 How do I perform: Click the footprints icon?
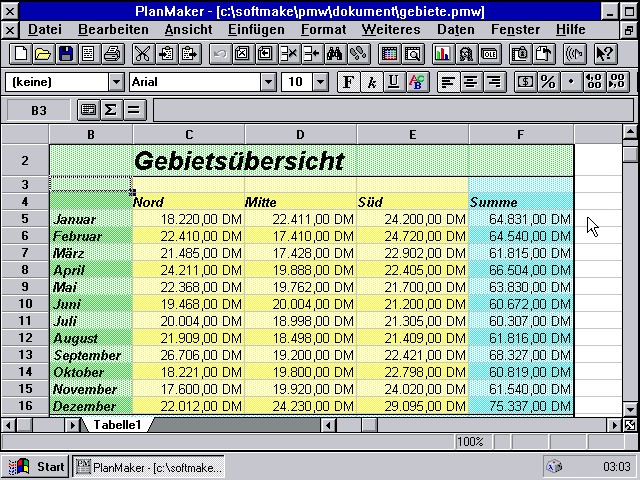pyautogui.click(x=358, y=54)
